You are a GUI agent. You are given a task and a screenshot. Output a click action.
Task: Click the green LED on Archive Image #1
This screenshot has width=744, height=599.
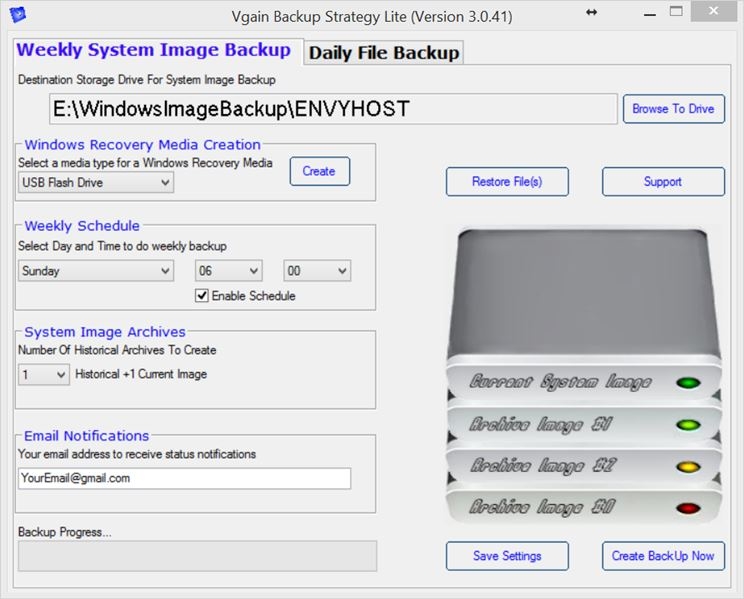[687, 425]
